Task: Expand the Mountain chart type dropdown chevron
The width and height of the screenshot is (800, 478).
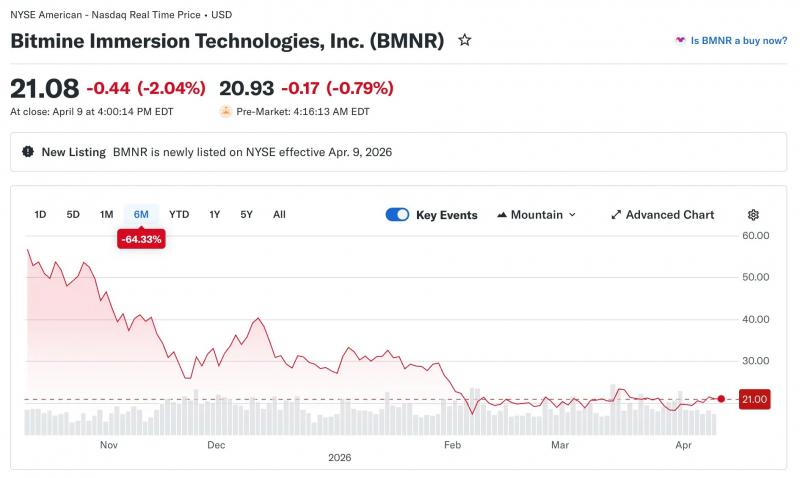Action: (x=572, y=215)
